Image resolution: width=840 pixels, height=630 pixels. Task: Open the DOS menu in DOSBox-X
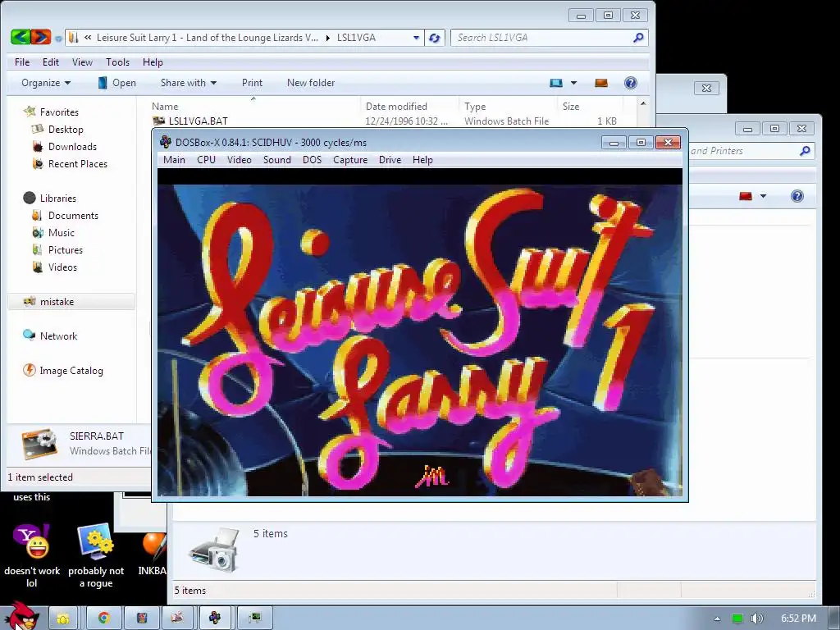[312, 160]
